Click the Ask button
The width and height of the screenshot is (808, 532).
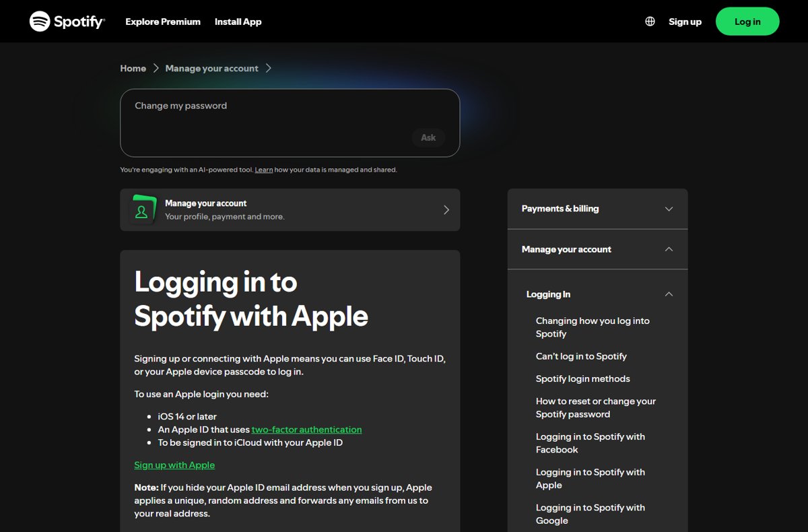coord(428,137)
